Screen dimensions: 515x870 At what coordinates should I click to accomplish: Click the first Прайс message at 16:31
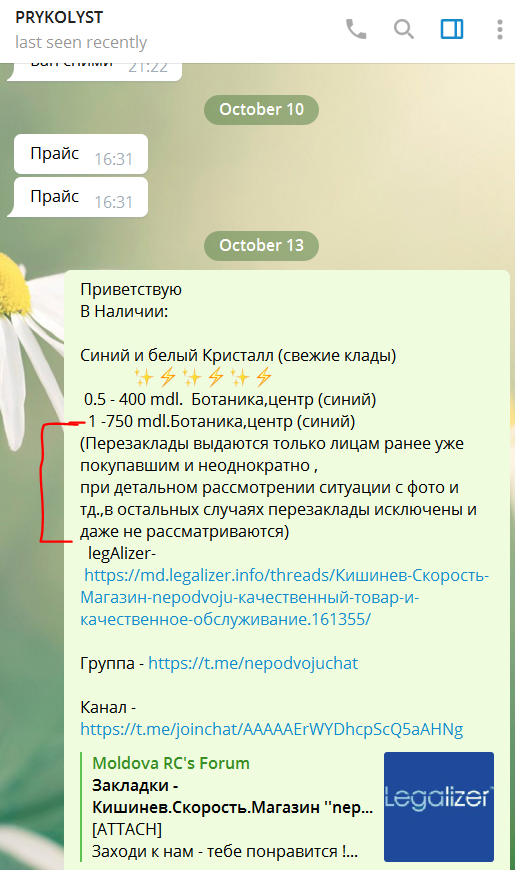81,154
